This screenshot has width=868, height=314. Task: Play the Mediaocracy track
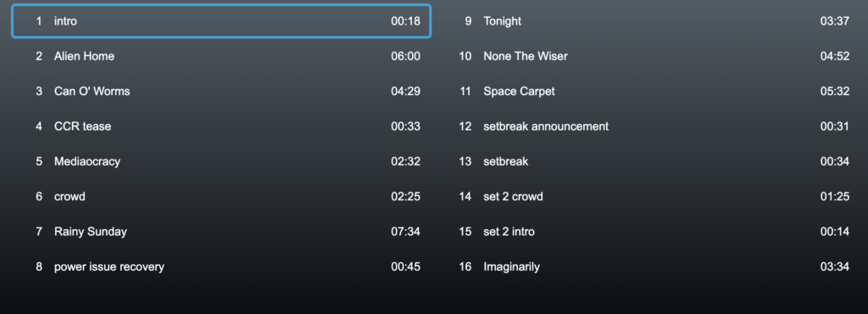(x=221, y=162)
